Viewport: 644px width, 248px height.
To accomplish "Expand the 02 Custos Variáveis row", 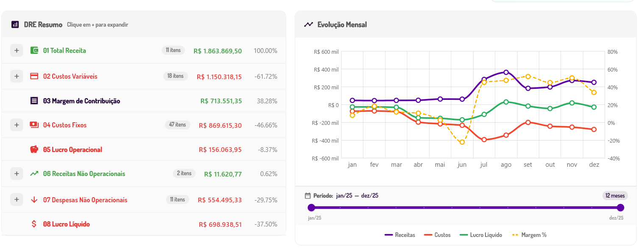I will point(17,76).
